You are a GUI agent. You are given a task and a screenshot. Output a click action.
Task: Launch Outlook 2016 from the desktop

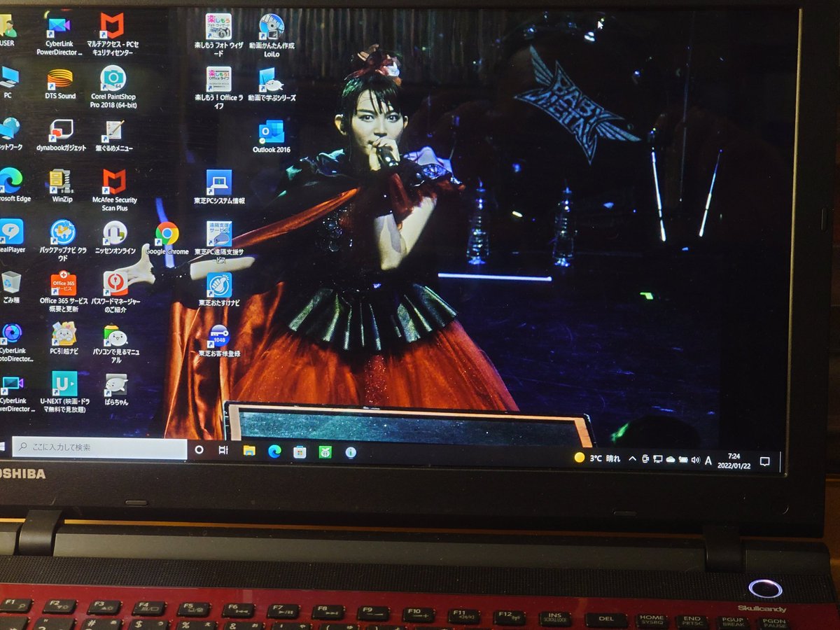(x=272, y=136)
